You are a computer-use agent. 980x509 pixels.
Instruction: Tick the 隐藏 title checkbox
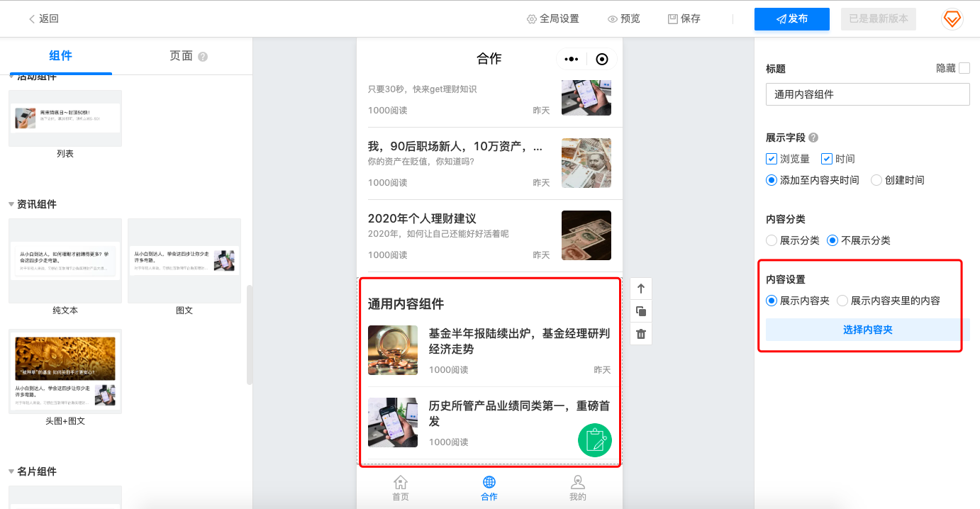pos(964,68)
